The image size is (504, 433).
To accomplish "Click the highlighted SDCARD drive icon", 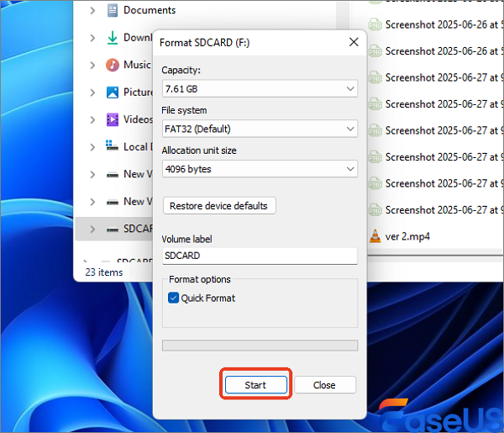I will [x=113, y=230].
